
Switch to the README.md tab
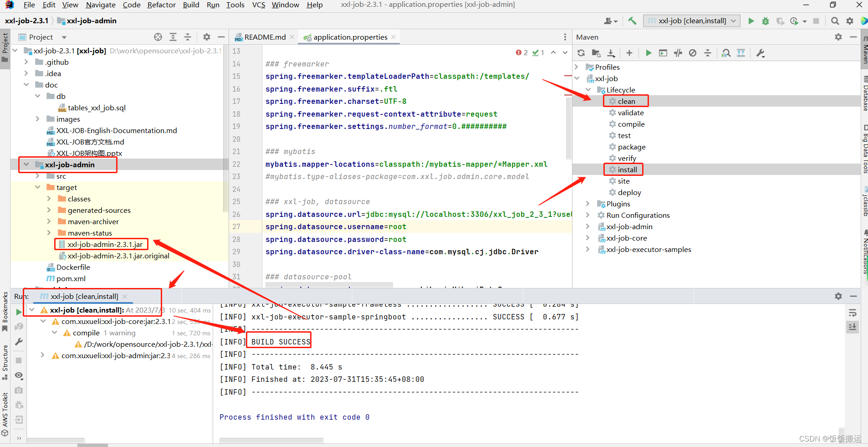click(265, 37)
